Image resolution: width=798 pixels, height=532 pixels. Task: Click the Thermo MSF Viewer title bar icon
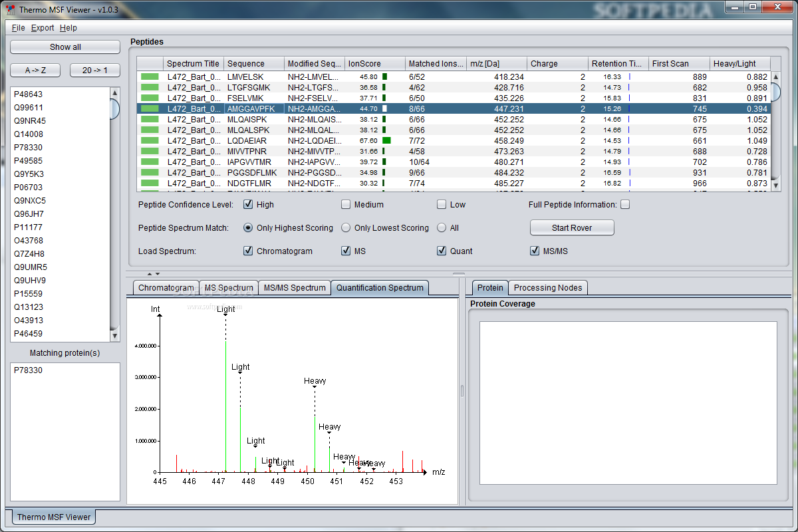point(9,9)
